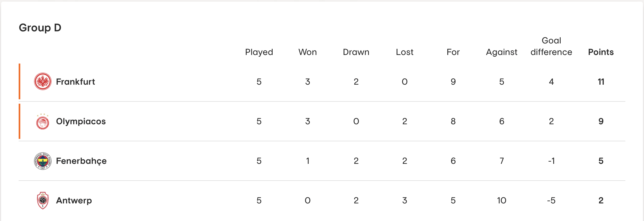Click the Played column header

[x=259, y=52]
